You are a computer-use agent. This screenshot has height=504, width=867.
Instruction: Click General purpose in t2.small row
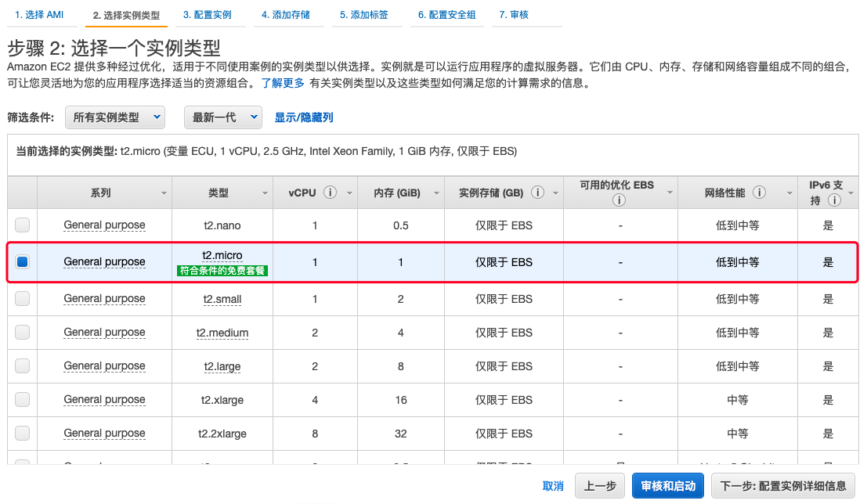pos(104,298)
